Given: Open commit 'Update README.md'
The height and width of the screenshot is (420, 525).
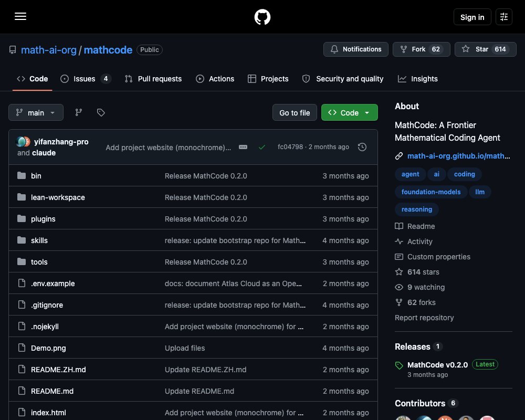Looking at the screenshot, I should pos(199,391).
